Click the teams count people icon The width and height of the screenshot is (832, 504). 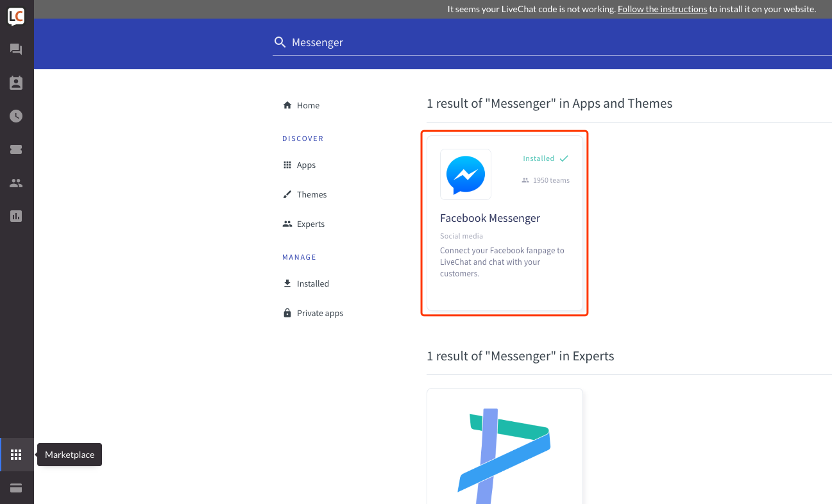(525, 180)
